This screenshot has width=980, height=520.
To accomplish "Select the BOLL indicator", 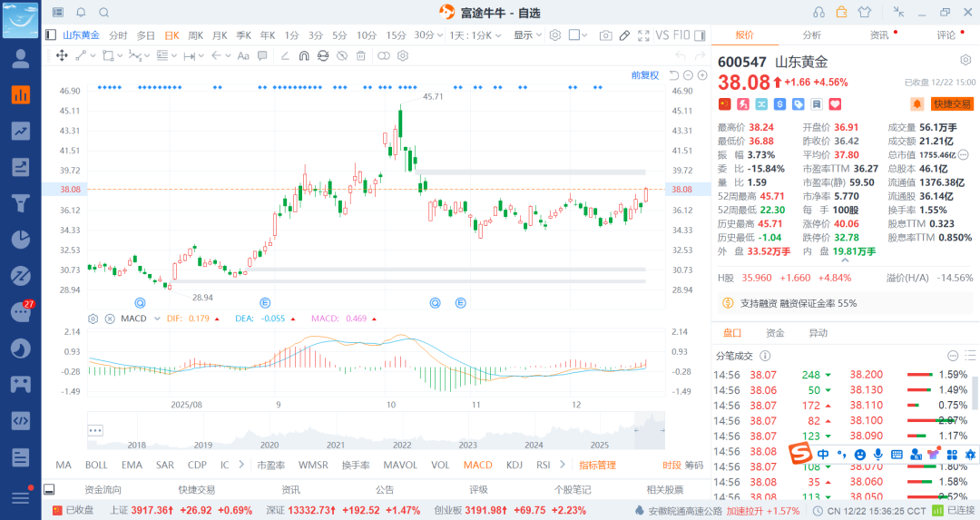I will (96, 465).
